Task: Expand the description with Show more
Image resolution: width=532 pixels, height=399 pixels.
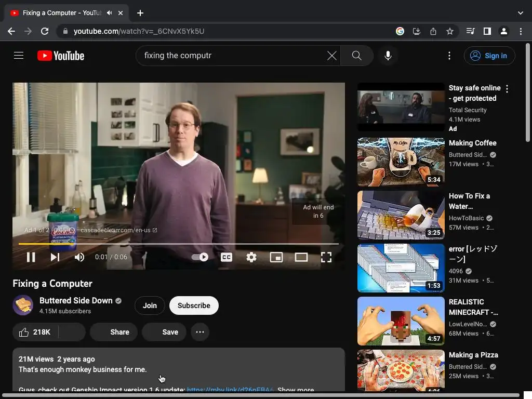Action: pos(296,390)
